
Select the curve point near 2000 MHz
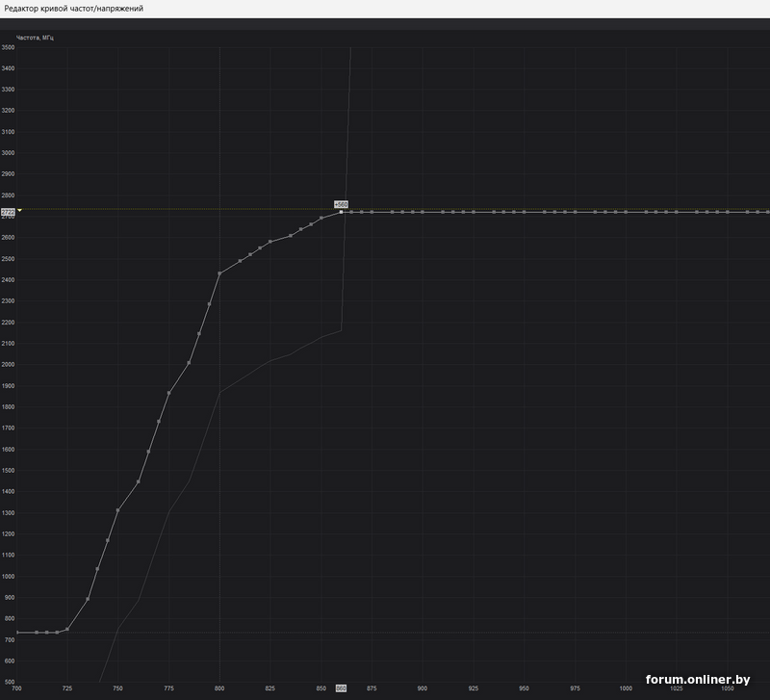(189, 363)
